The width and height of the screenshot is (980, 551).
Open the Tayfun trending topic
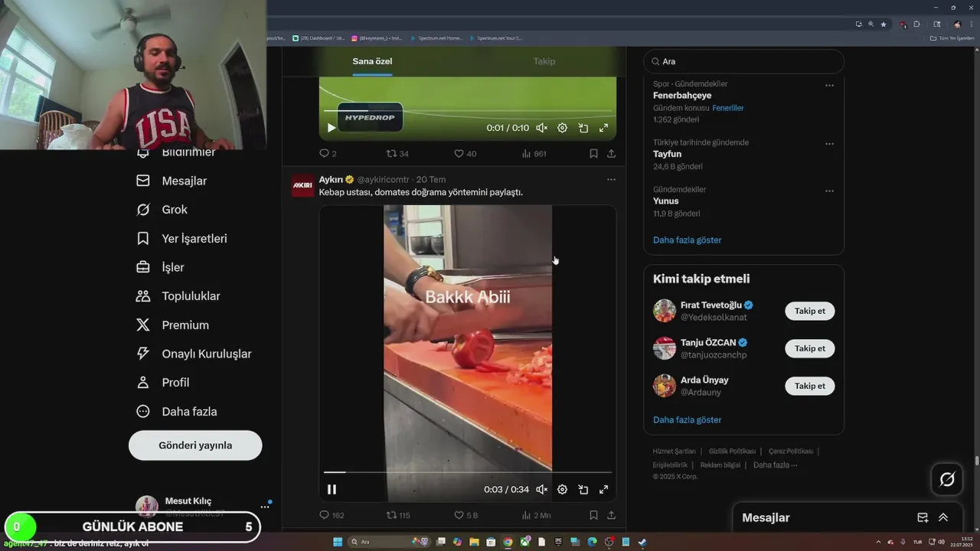point(668,154)
